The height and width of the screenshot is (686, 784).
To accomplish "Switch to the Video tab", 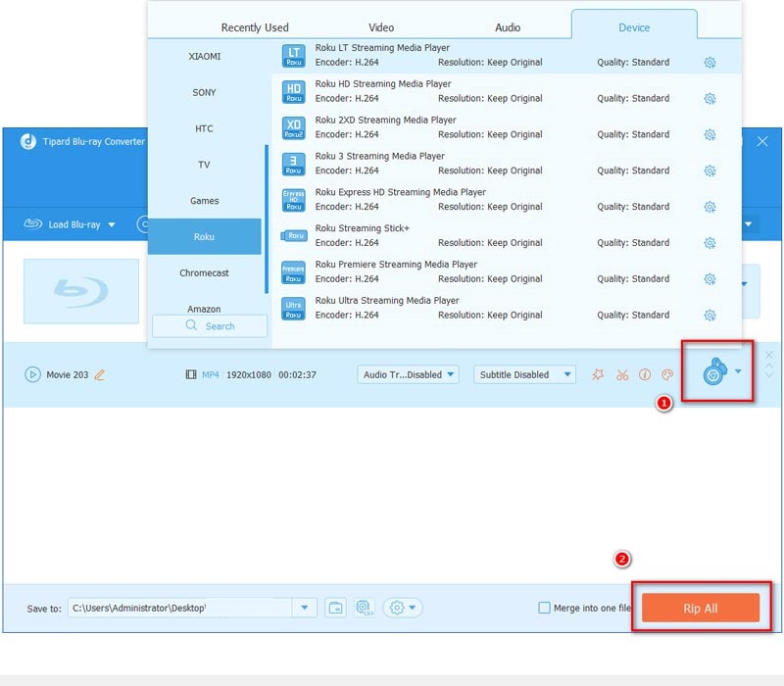I will (x=381, y=27).
